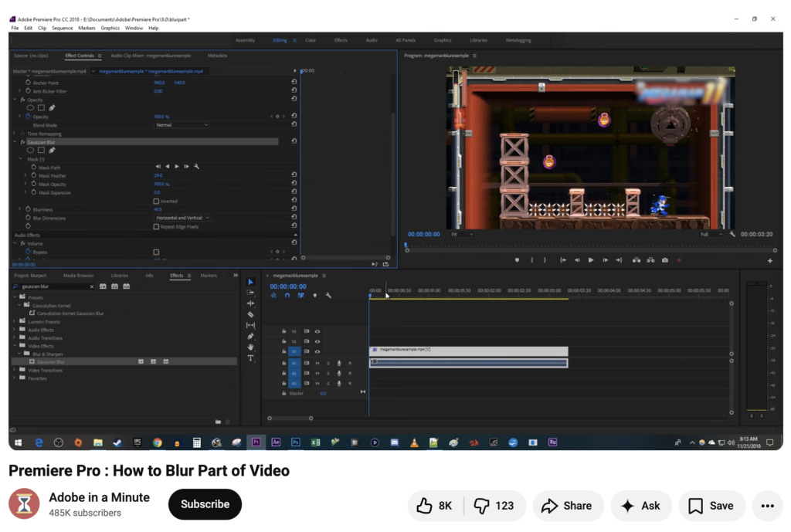
Task: Switch to the Media Browser tab
Action: (78, 276)
